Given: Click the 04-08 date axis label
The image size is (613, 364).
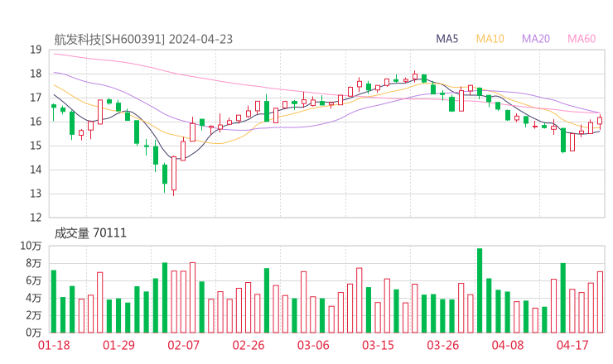Looking at the screenshot, I should pos(508,345).
